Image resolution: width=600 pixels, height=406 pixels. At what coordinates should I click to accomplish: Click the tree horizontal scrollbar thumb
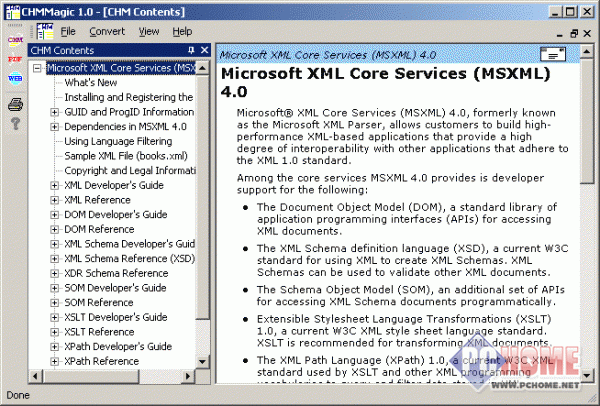click(90, 376)
